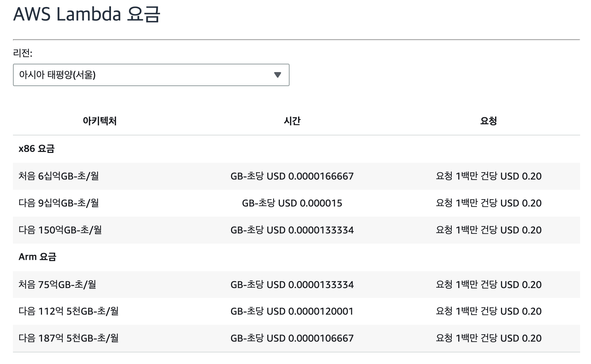Click request price in 다음 9십억GB row
The image size is (591, 364).
(488, 203)
